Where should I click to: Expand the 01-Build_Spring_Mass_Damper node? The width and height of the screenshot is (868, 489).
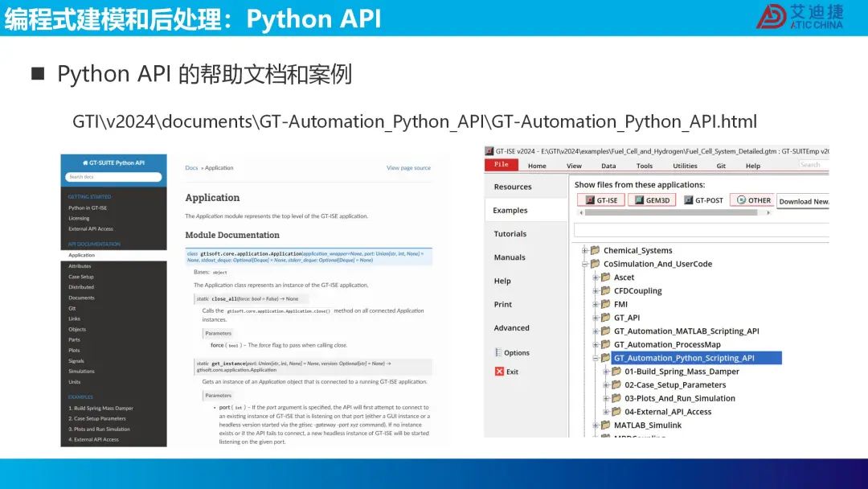click(x=606, y=372)
